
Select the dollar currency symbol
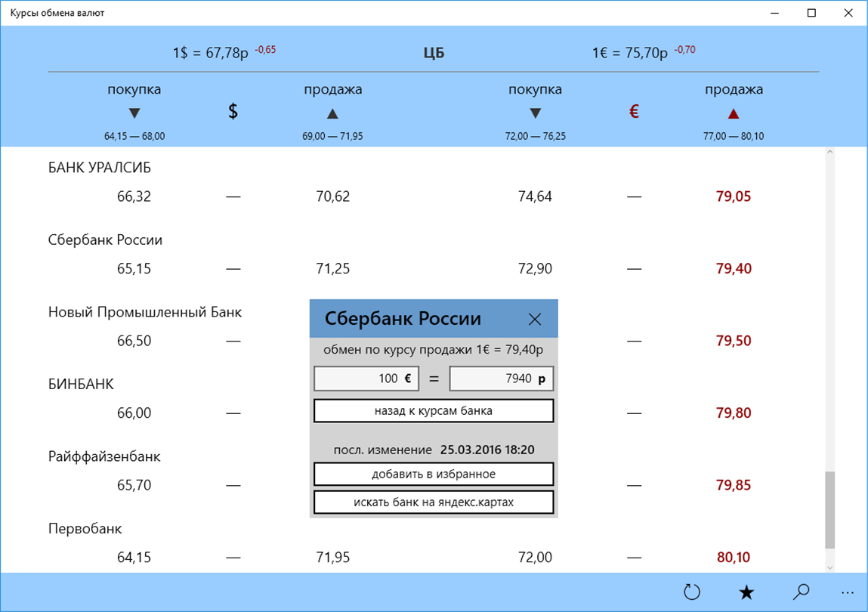pos(233,111)
